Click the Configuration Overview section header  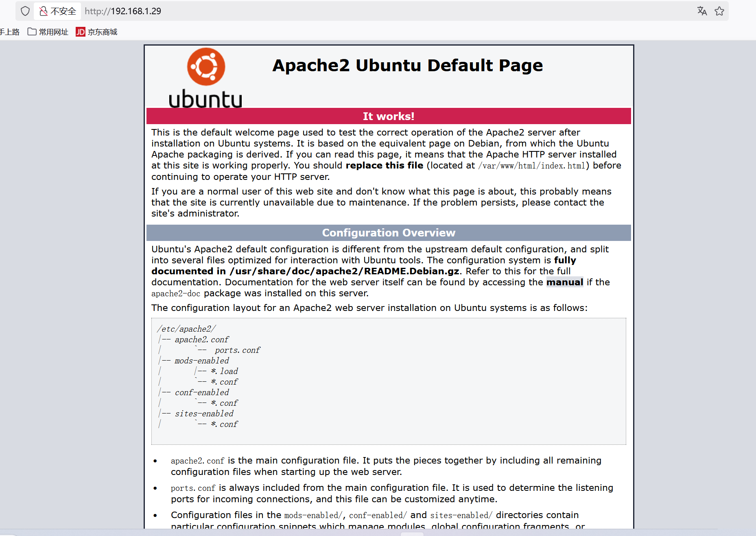point(389,233)
